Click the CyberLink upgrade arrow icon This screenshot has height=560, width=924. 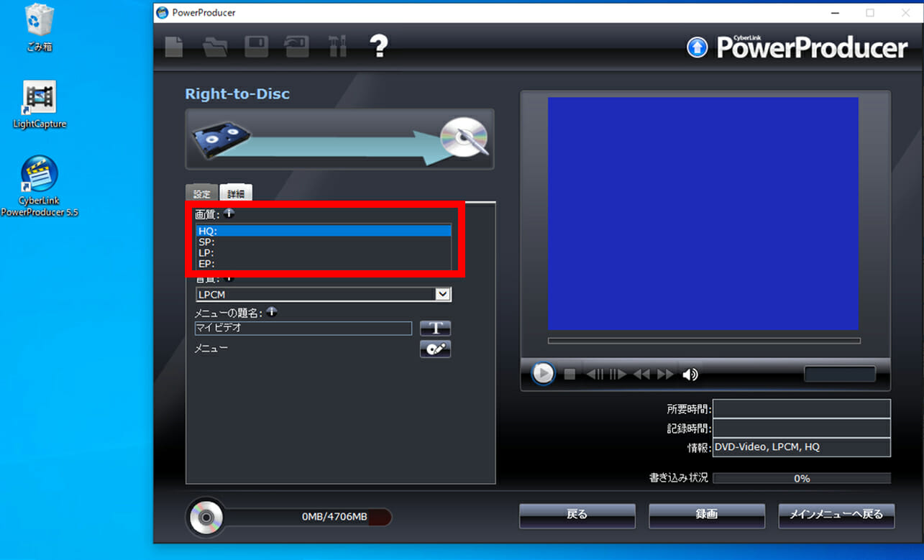click(697, 47)
